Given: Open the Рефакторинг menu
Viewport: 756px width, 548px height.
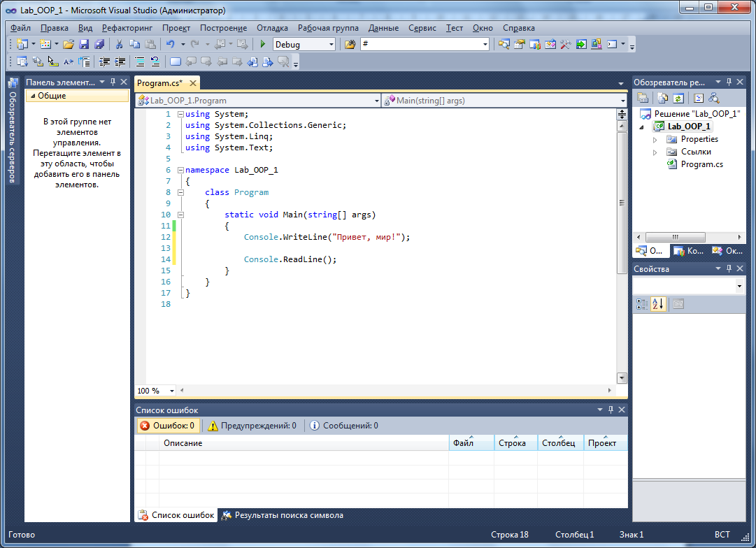Looking at the screenshot, I should 127,28.
